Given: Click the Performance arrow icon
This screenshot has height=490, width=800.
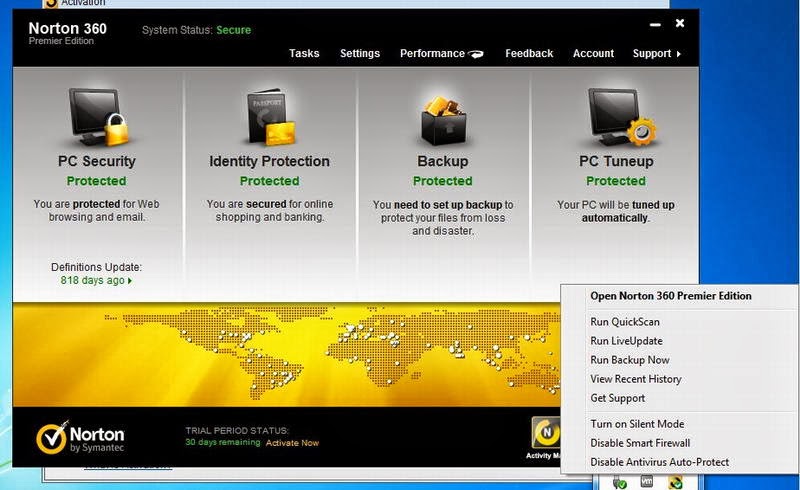Looking at the screenshot, I should [x=476, y=54].
